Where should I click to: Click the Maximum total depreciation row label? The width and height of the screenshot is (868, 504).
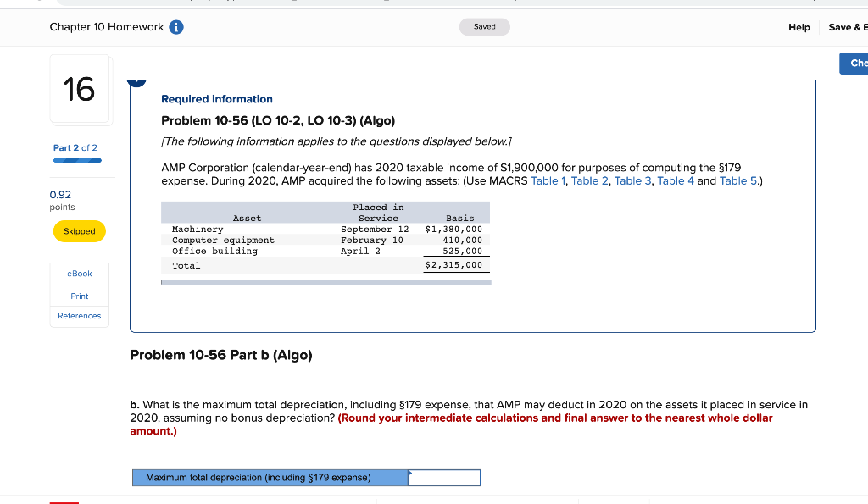pos(270,478)
